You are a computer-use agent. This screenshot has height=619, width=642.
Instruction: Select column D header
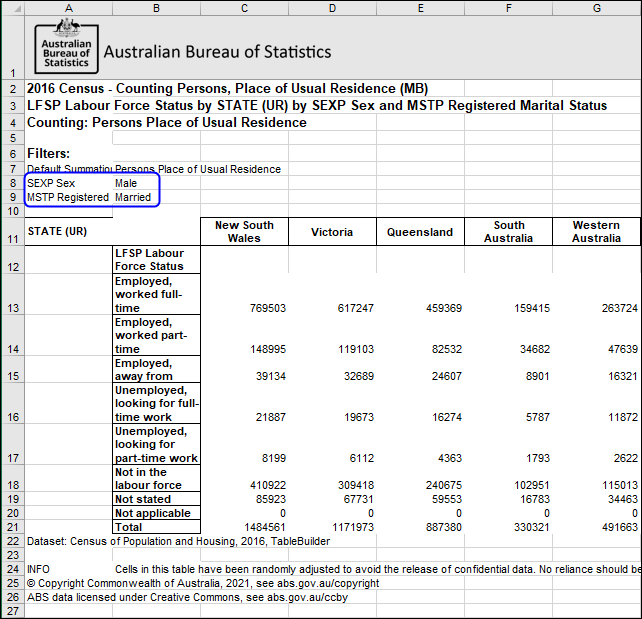pyautogui.click(x=332, y=8)
